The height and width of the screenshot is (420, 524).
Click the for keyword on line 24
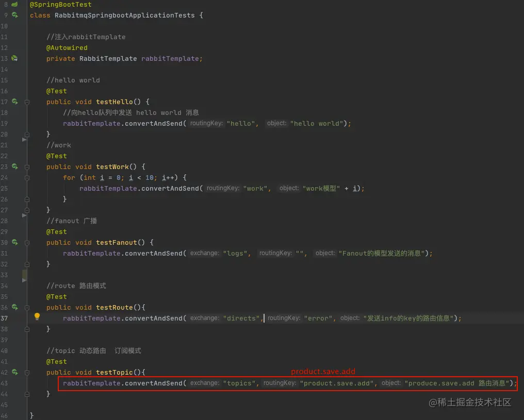pyautogui.click(x=69, y=178)
